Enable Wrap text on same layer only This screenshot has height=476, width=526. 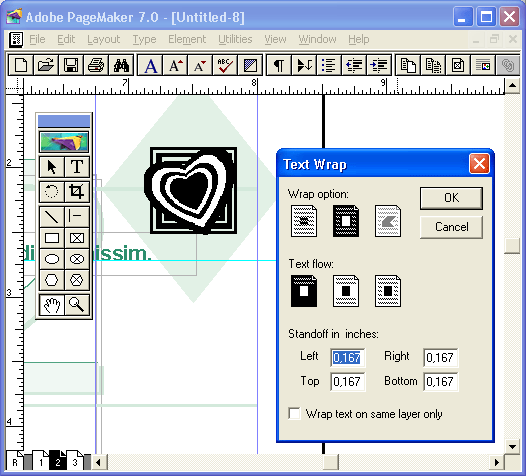pos(295,413)
